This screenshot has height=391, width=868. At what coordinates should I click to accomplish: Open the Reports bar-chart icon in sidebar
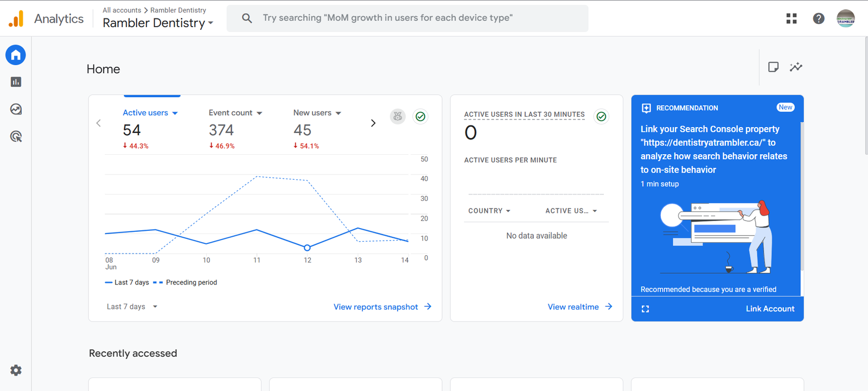coord(16,82)
